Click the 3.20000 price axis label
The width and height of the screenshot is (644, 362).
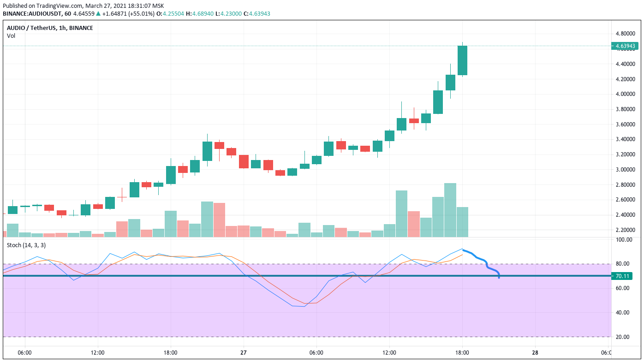click(625, 154)
